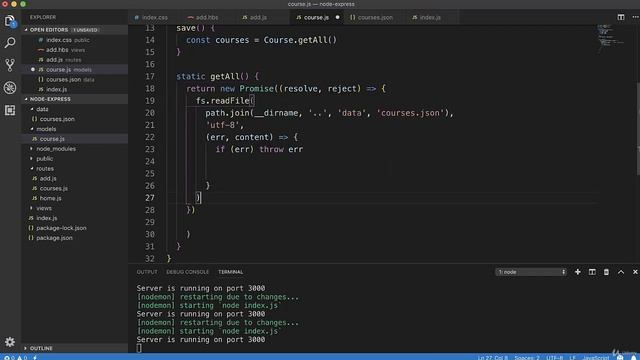Screen dimensions: 640x360
Task: Open add.hbs in Open Editors list
Action: pos(75,50)
